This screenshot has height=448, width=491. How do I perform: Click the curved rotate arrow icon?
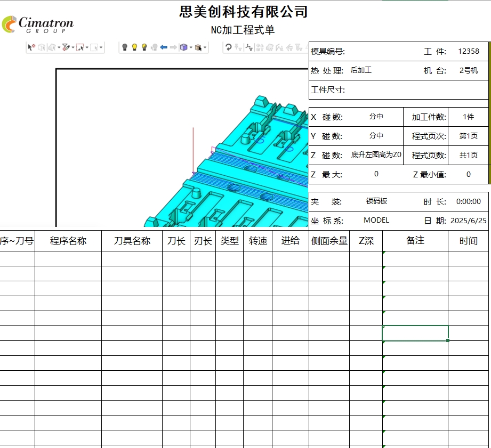point(229,47)
